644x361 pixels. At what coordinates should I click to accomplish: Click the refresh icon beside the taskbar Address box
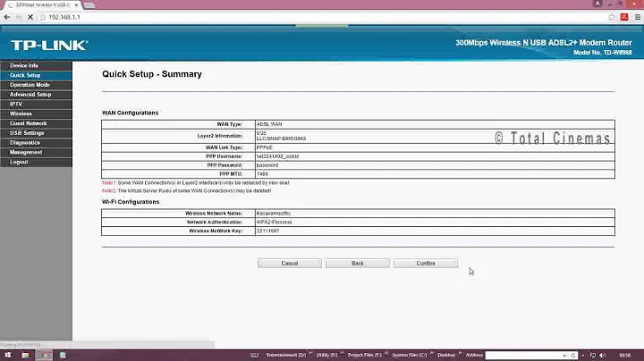573,356
